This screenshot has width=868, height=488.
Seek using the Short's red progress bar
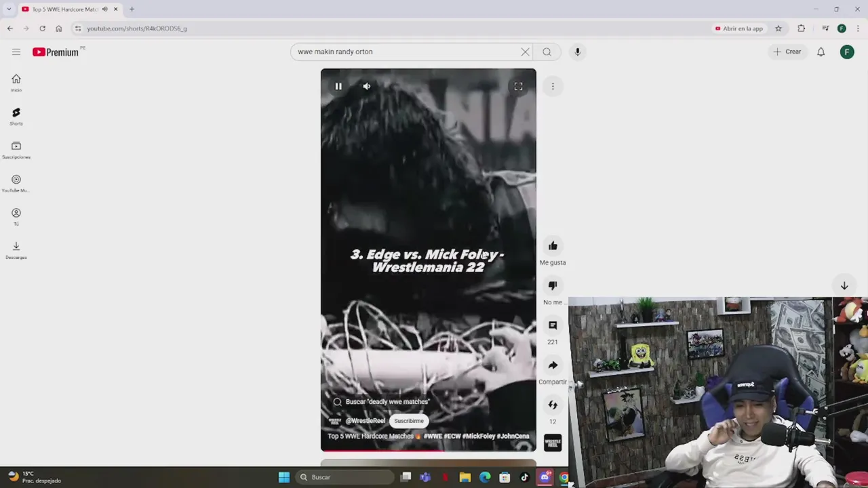tap(429, 450)
